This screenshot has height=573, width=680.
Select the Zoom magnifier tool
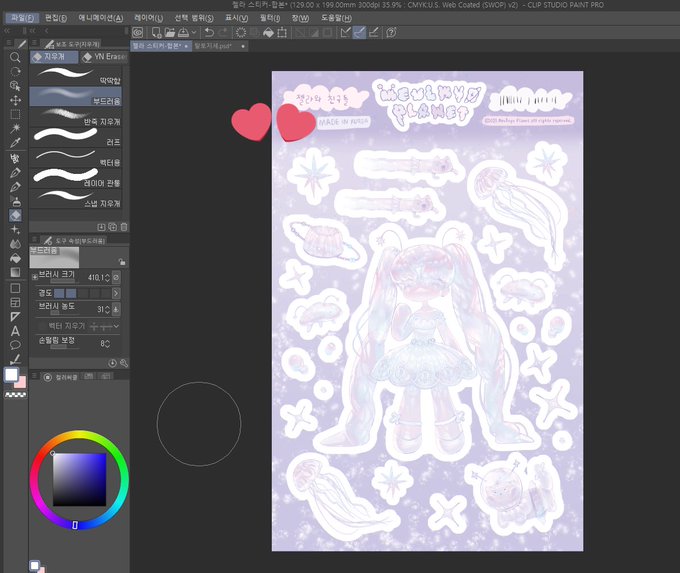coord(15,57)
